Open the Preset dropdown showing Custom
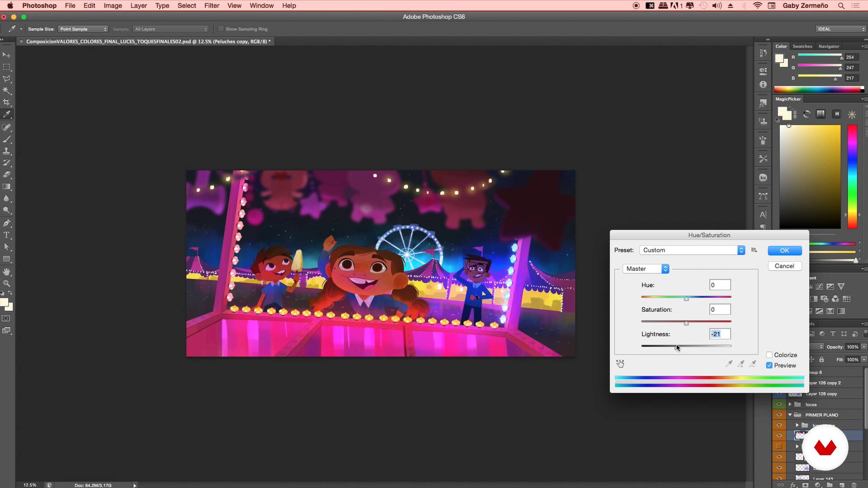This screenshot has width=868, height=488. pyautogui.click(x=692, y=250)
